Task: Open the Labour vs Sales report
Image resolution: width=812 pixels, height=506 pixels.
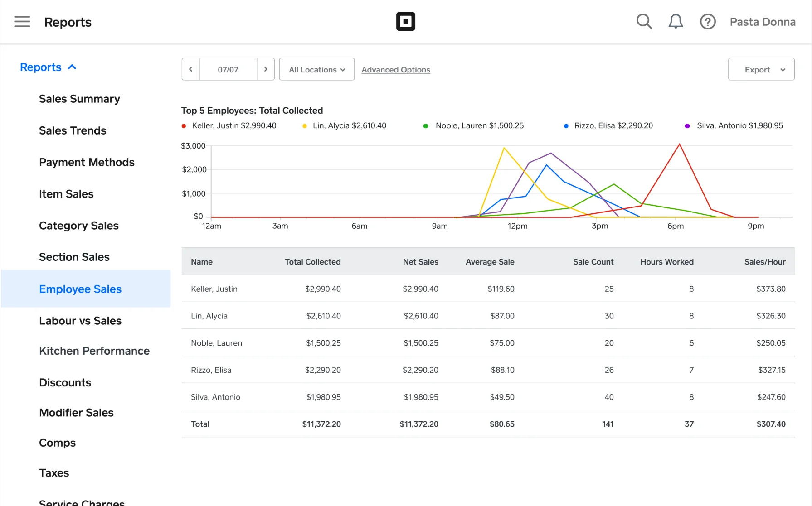Action: coord(80,321)
